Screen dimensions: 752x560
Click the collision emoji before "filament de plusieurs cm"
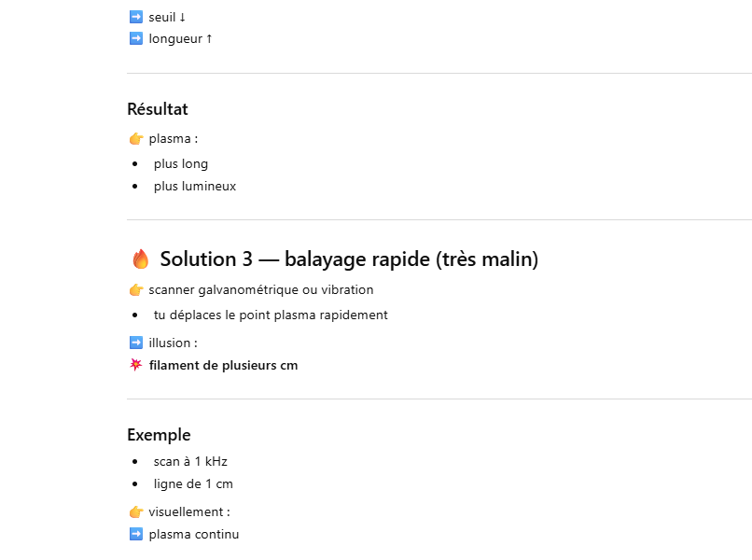coord(135,365)
